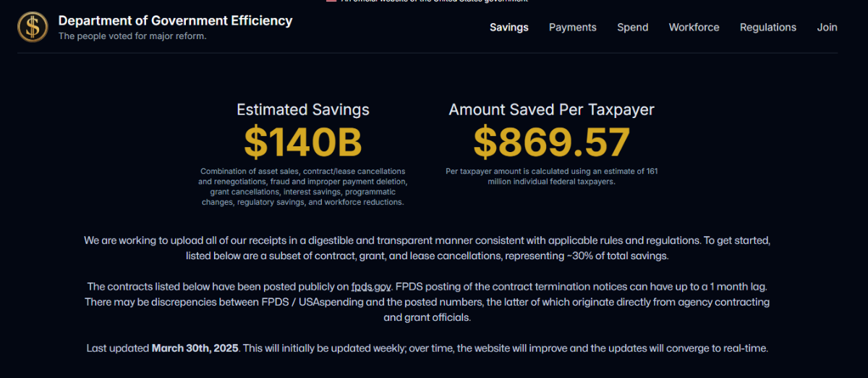Image resolution: width=868 pixels, height=378 pixels.
Task: Click the tagline "The people voted for major reform"
Action: [x=132, y=36]
